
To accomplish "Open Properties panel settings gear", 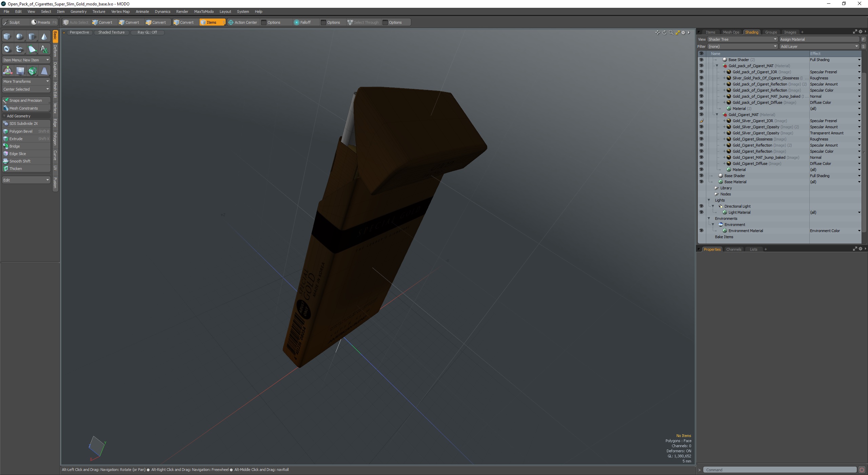I will [860, 249].
